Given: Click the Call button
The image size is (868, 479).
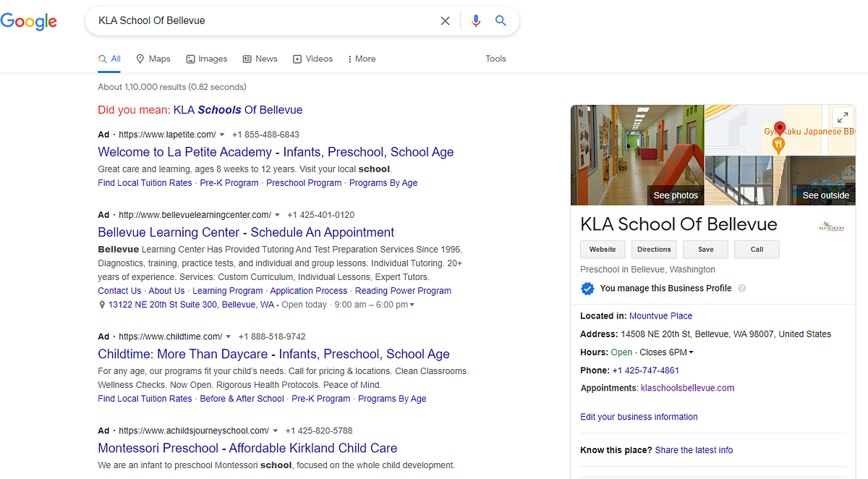Looking at the screenshot, I should point(757,250).
